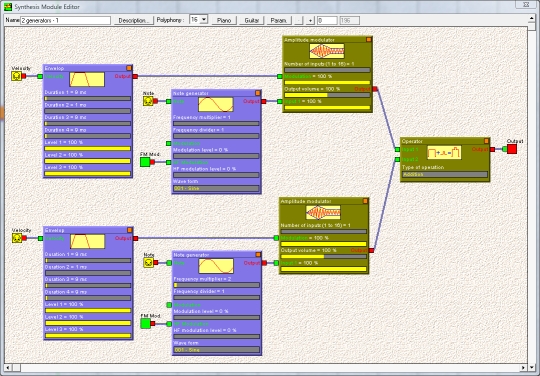Toggle orange corner box on top Envelop module

[129, 68]
